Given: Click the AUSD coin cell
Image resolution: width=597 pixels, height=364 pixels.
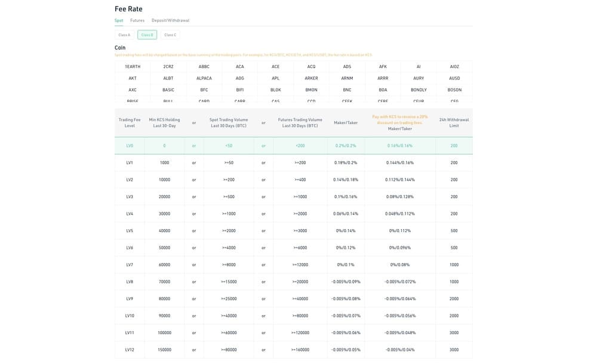Looking at the screenshot, I should (454, 78).
